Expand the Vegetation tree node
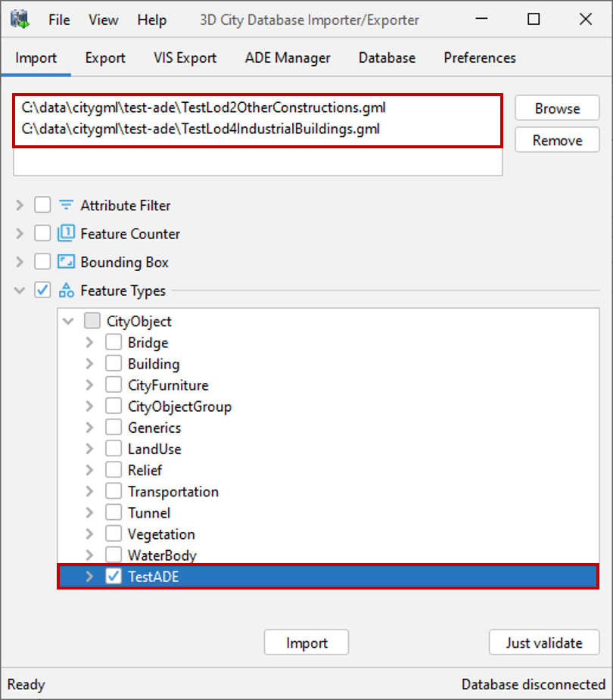Image resolution: width=613 pixels, height=700 pixels. tap(89, 534)
